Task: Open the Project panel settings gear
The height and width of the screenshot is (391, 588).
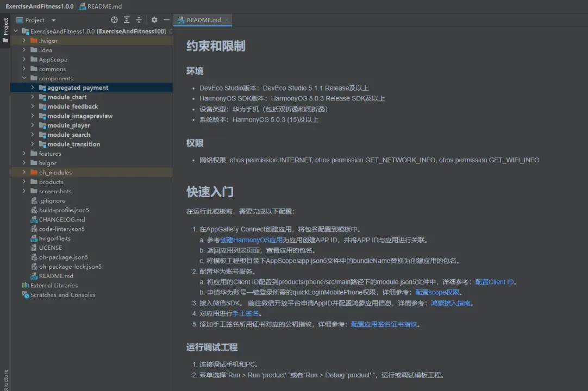Action: (154, 20)
